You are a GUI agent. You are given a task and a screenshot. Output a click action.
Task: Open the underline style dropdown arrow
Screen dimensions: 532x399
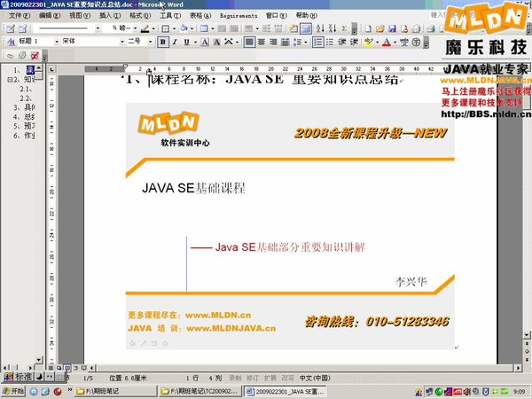click(x=195, y=43)
